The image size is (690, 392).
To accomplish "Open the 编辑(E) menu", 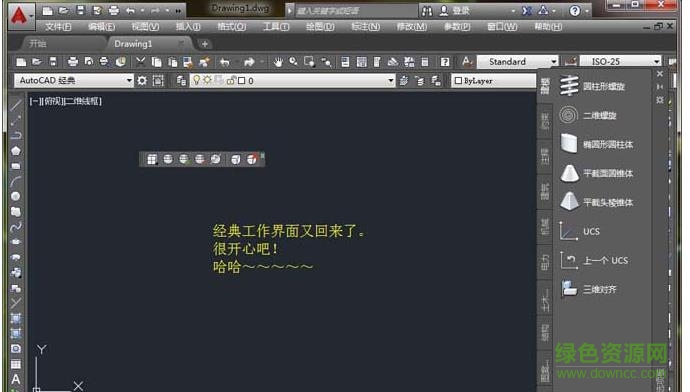I will 101,27.
